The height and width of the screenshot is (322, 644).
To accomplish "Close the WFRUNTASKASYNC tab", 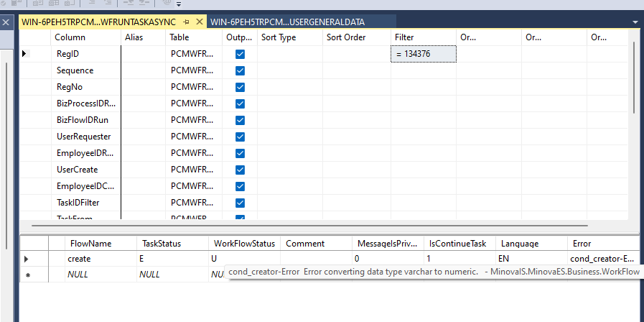I will click(200, 22).
